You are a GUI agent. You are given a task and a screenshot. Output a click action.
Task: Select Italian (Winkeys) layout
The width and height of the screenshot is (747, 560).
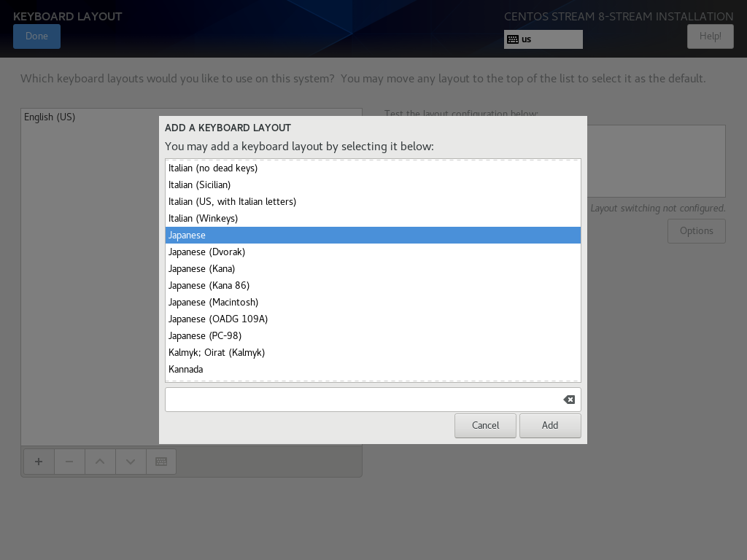(373, 219)
